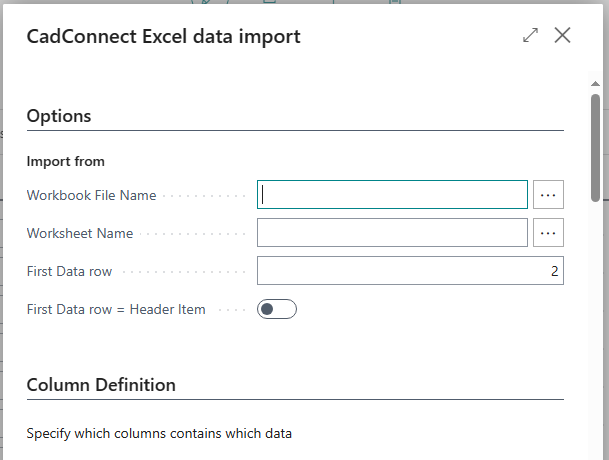This screenshot has width=609, height=460.
Task: Open Workbook File Name lookup ellipsis button
Action: pos(548,195)
